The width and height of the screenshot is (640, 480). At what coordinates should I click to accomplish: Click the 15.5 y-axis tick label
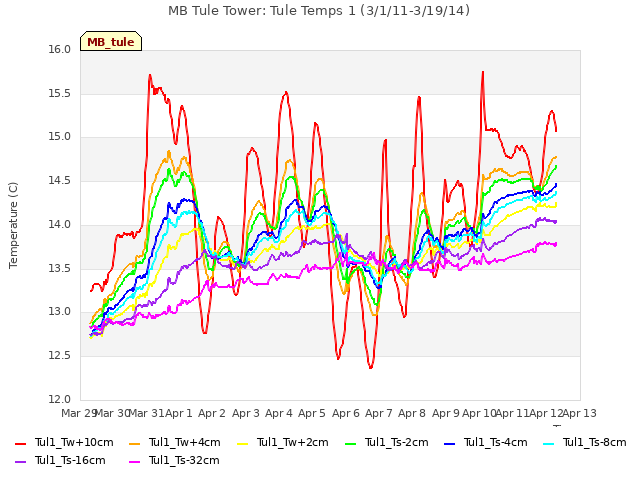coord(60,93)
